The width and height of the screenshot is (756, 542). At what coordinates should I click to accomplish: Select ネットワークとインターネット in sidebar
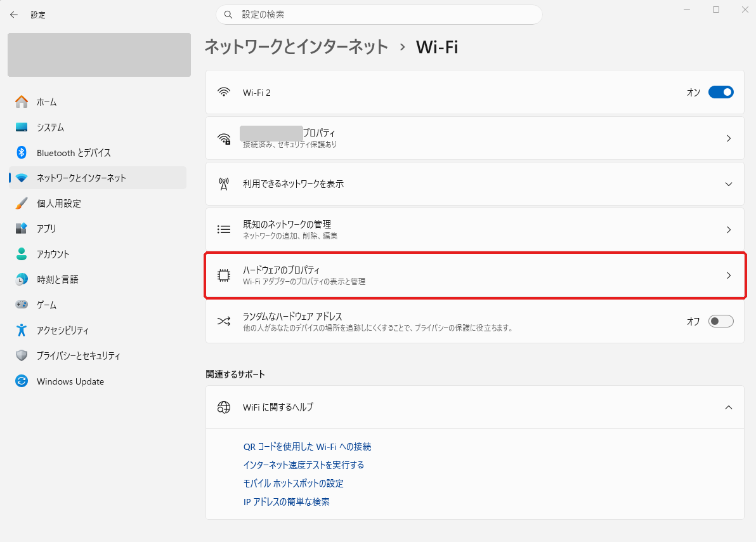(x=98, y=178)
